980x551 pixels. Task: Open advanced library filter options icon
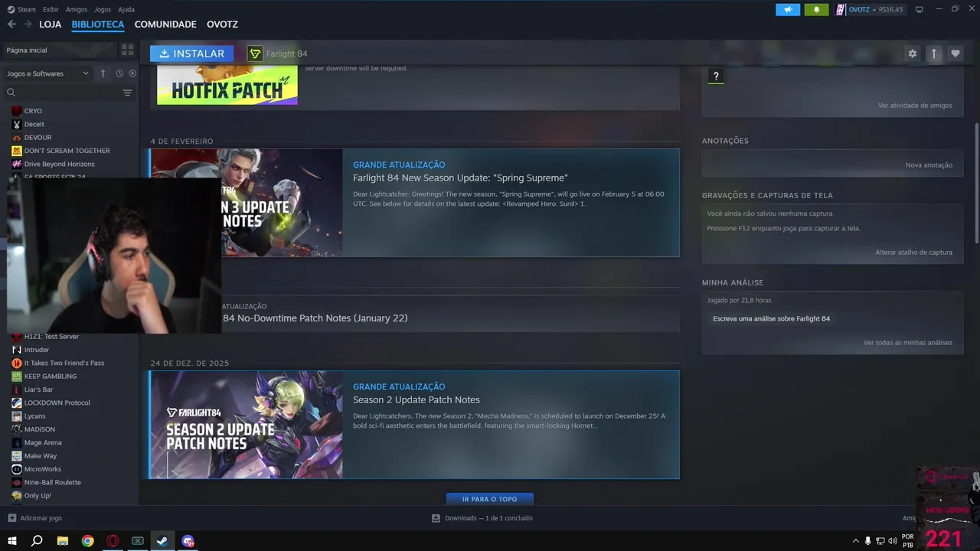click(128, 93)
